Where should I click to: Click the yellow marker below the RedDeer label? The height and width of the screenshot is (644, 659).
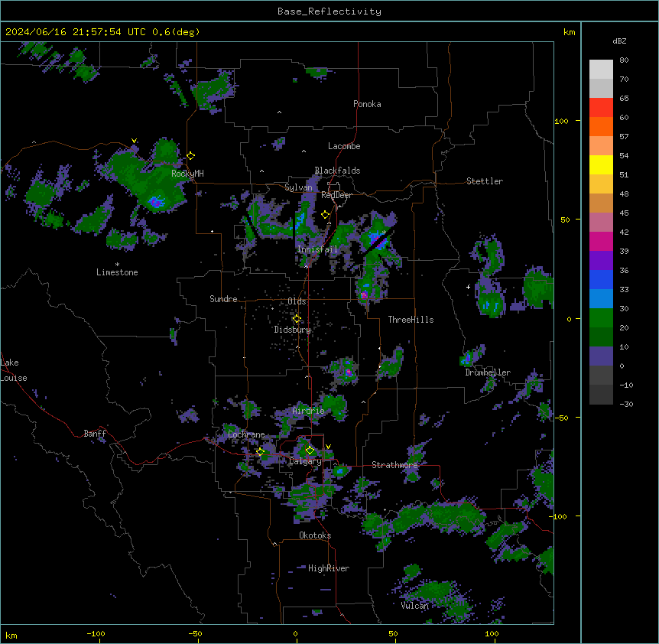tap(325, 215)
